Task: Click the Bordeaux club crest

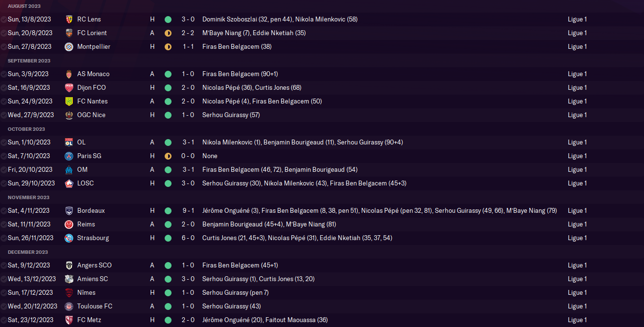Action: coord(69,211)
